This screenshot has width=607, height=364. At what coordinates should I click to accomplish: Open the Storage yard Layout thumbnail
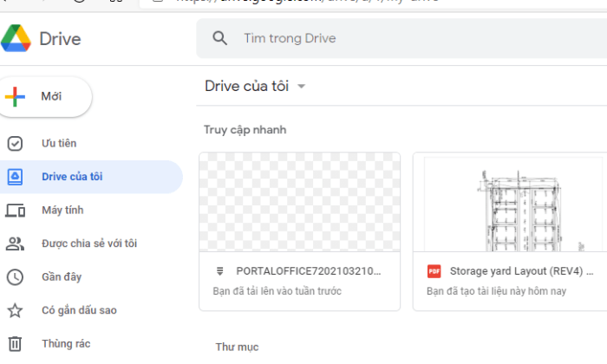[510, 202]
